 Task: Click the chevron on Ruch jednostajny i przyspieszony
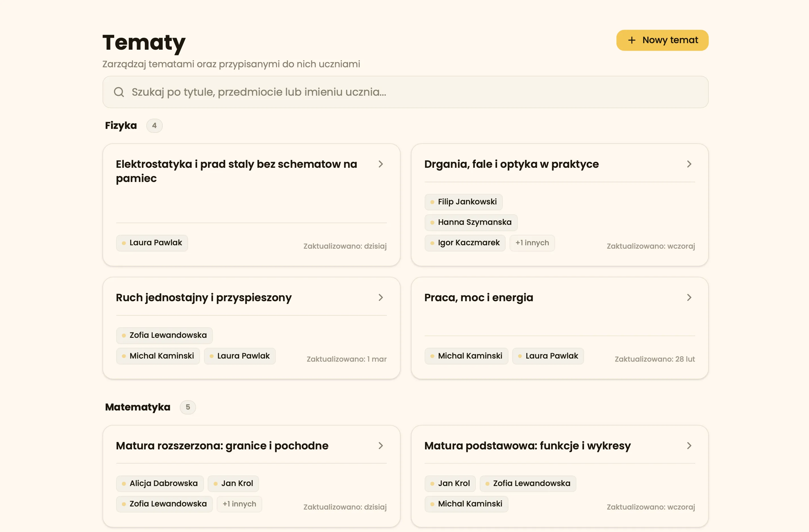(381, 298)
